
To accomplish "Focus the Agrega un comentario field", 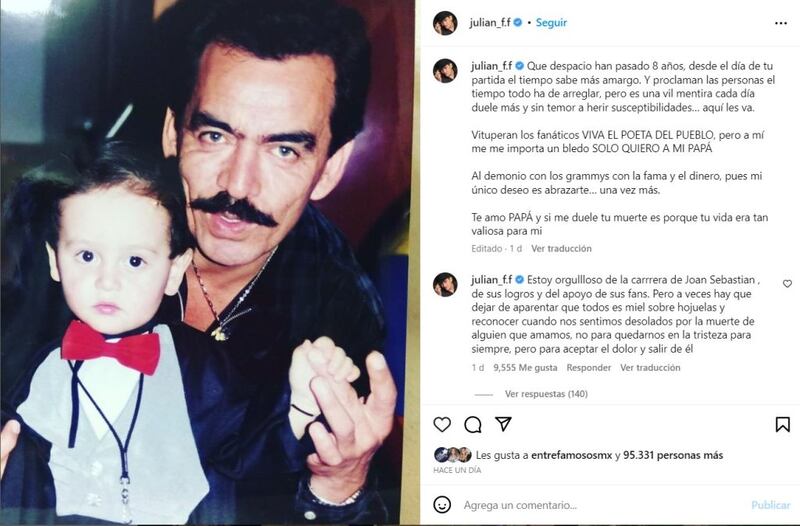I will 602,505.
